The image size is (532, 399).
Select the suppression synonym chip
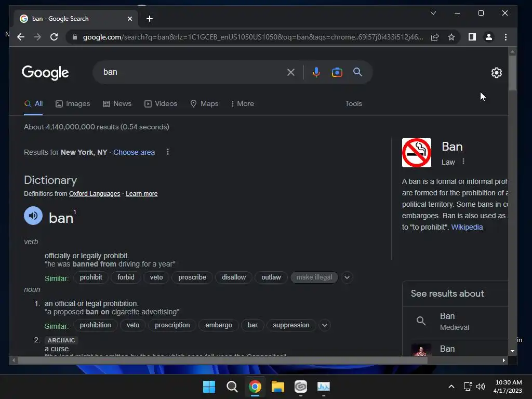(x=291, y=325)
